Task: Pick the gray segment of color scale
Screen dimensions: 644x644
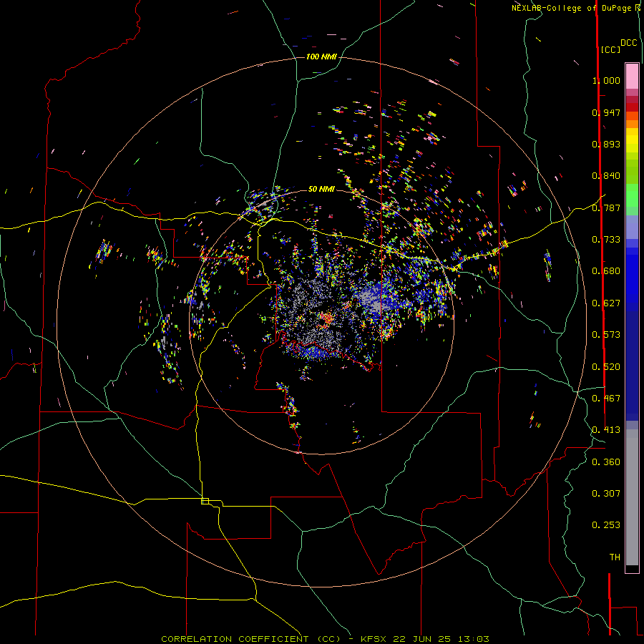Action: [632, 497]
